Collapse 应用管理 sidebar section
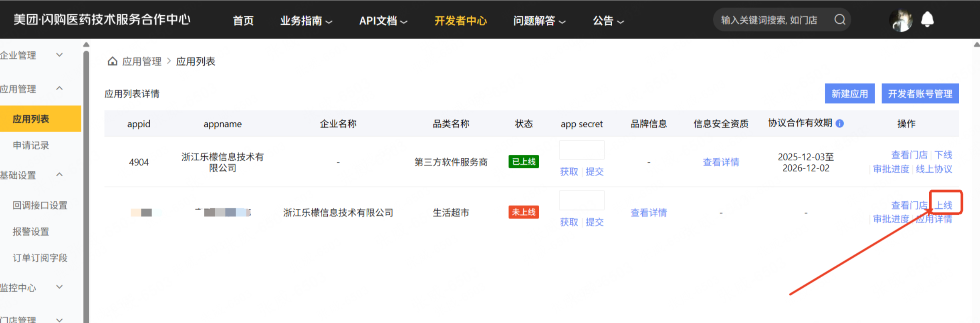Viewport: 980px width, 323px height. point(32,89)
